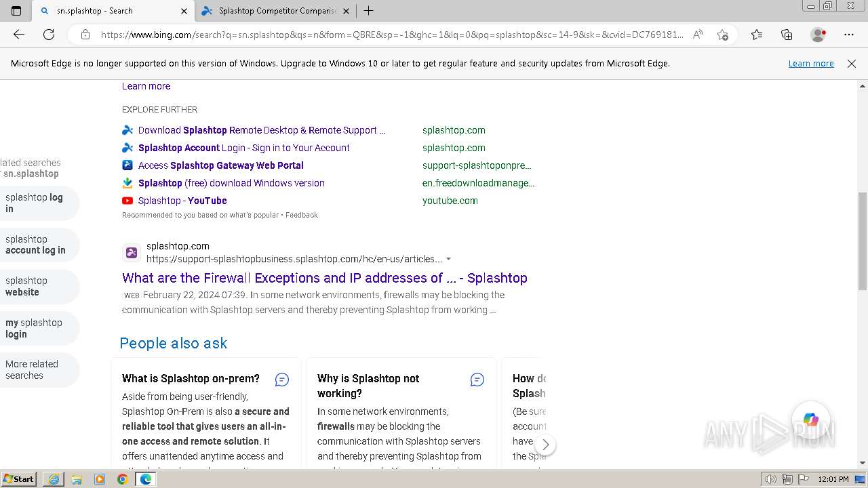Open the Favorites list
Image resolution: width=868 pixels, height=488 pixels.
[x=757, y=35]
